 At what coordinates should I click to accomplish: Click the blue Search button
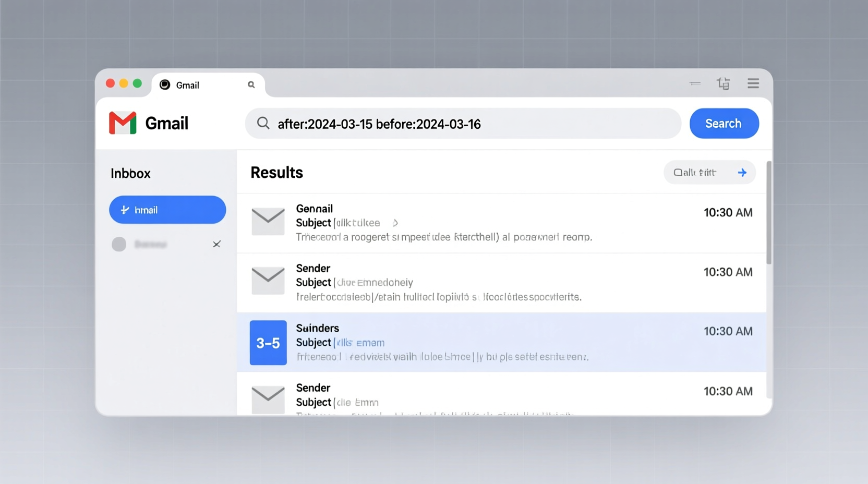tap(724, 123)
